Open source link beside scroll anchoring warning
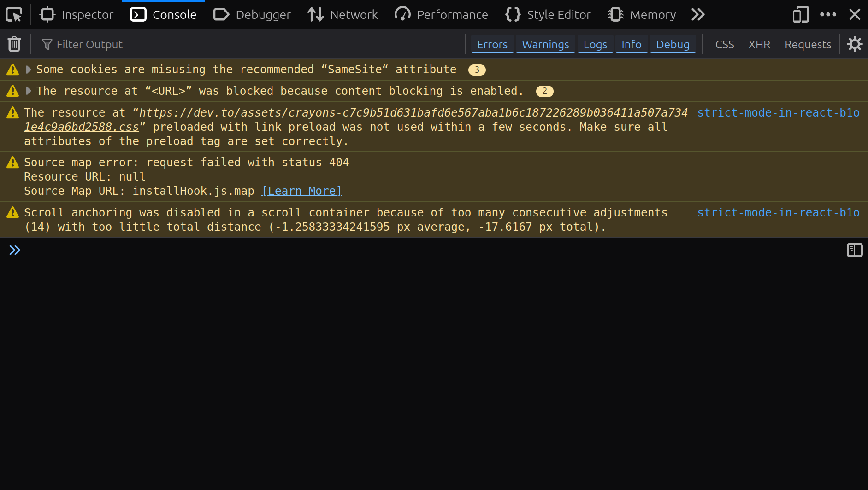Image resolution: width=868 pixels, height=490 pixels. 778,213
